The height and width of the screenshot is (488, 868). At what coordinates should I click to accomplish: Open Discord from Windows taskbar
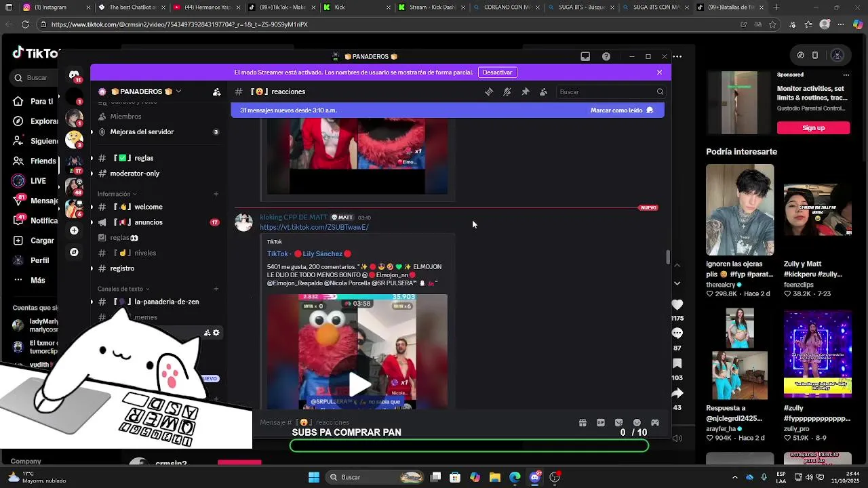point(535,477)
